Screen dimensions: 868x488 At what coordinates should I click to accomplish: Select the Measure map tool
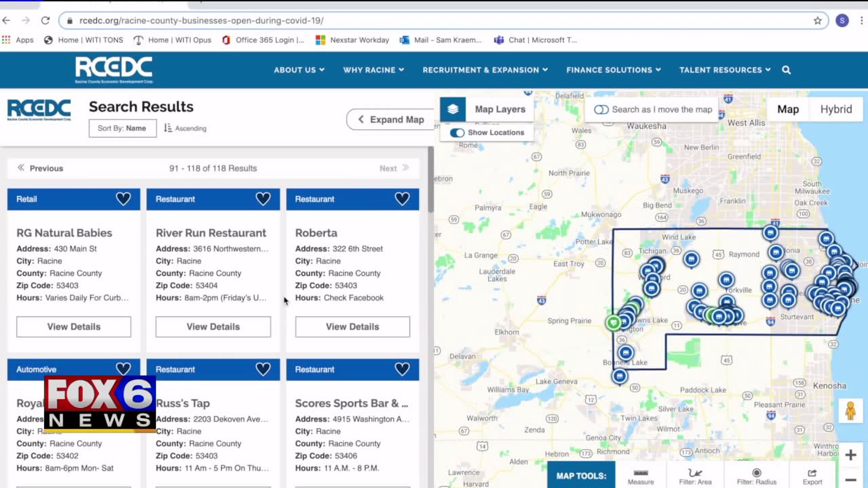point(640,476)
